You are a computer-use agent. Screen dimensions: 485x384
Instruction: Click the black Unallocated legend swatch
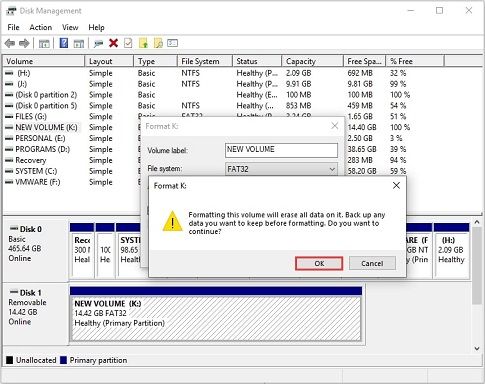(x=10, y=360)
